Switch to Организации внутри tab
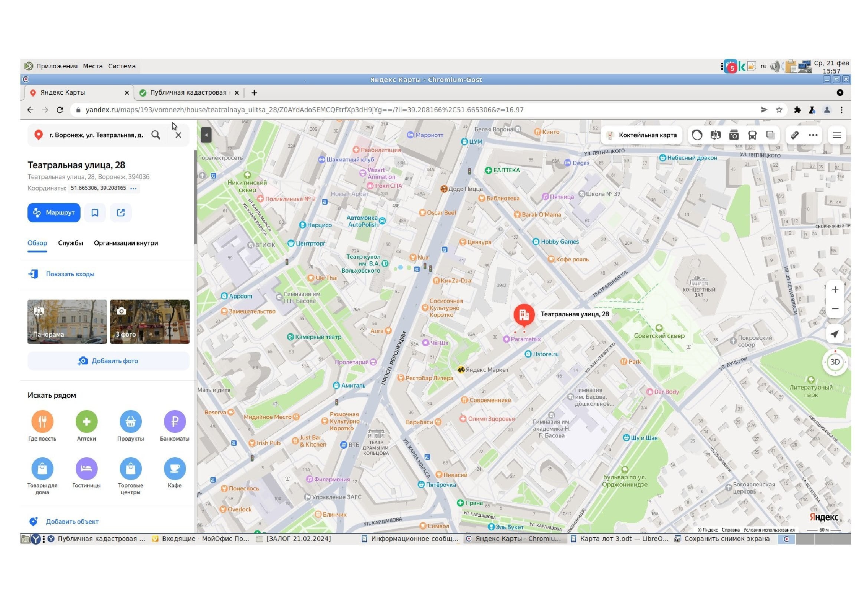The width and height of the screenshot is (868, 614). 125,243
